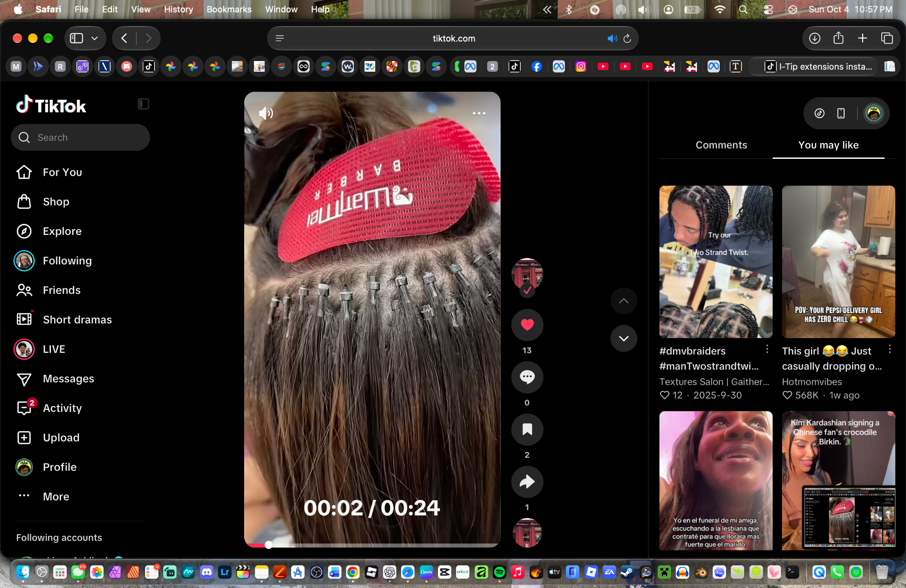Select the You may like tab
The image size is (906, 588).
coord(828,145)
